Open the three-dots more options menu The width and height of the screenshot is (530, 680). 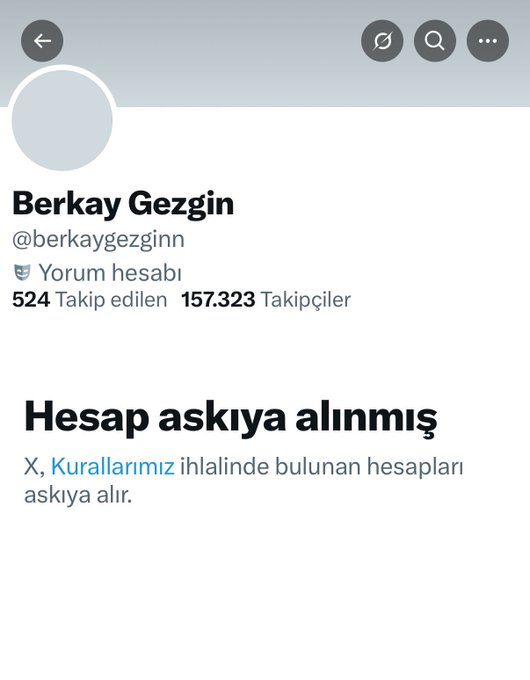[488, 41]
